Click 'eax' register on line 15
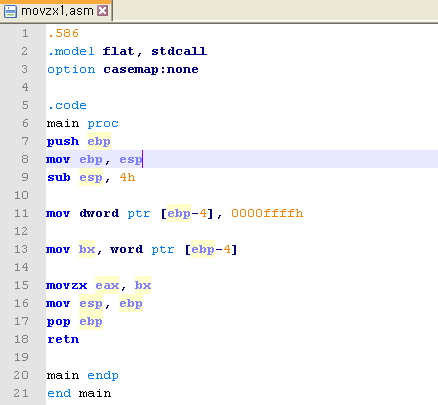 [107, 285]
